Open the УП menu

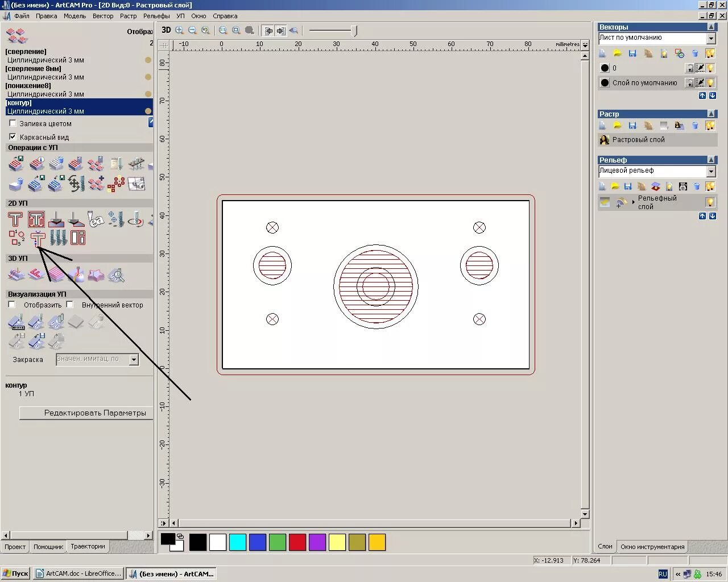180,16
